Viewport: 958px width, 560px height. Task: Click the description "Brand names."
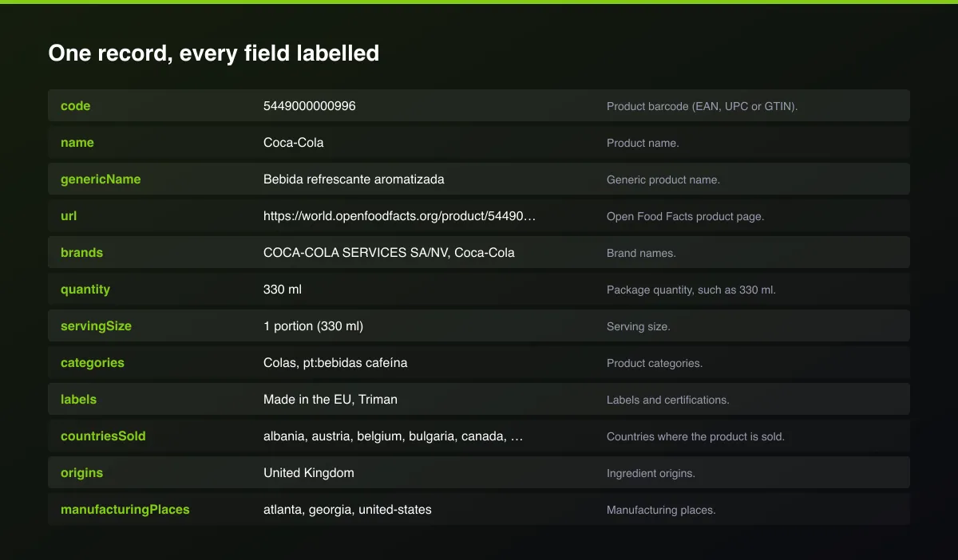[641, 253]
